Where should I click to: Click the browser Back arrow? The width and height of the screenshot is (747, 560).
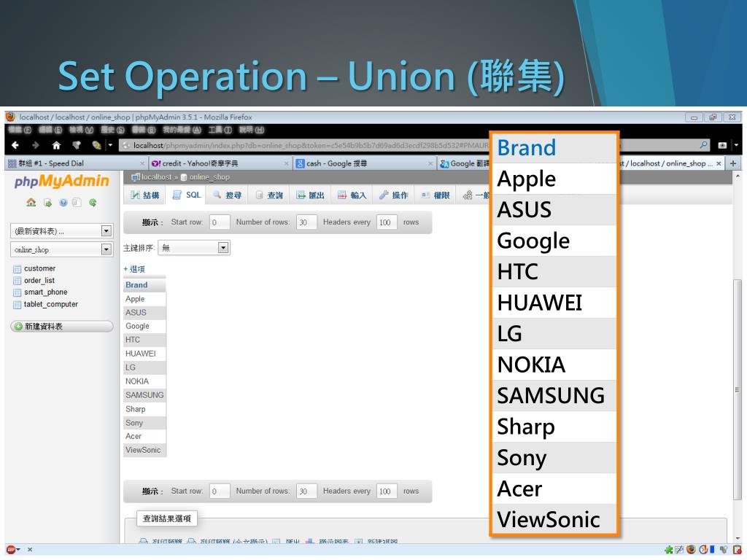point(15,145)
